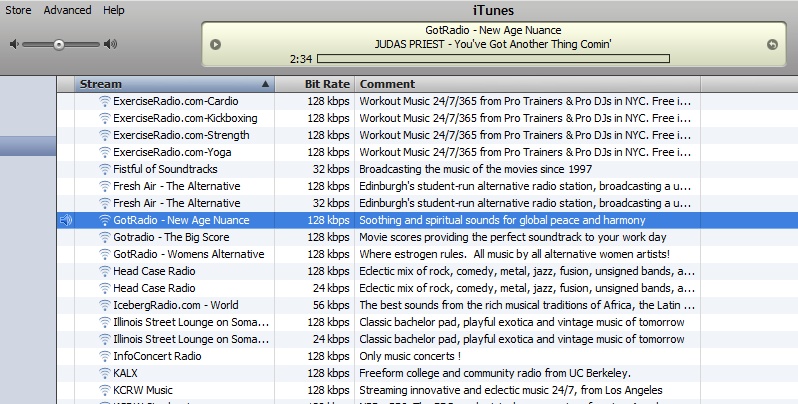
Task: Select the ExerciseRadio.com-Strength stream
Action: click(181, 135)
